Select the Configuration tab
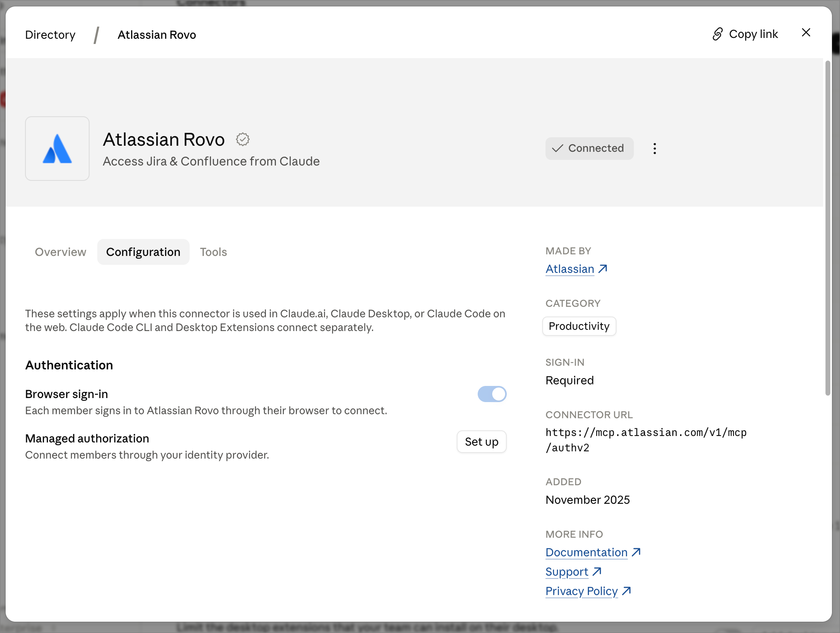 143,252
